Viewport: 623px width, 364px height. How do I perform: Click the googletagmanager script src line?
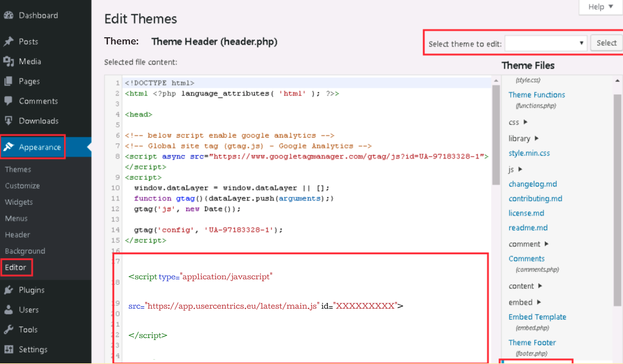pos(307,157)
